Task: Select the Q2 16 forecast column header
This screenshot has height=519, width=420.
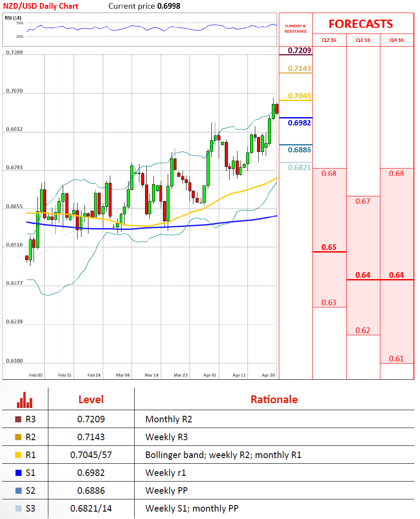Action: click(329, 40)
